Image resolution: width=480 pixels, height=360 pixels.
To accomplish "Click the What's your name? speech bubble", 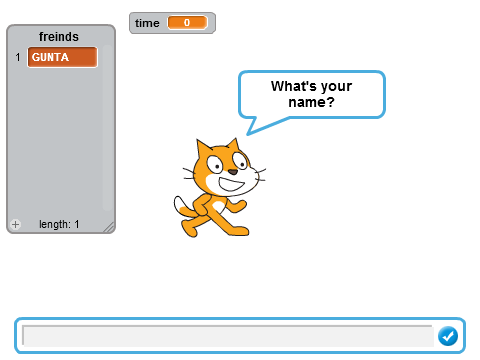I will (x=312, y=94).
